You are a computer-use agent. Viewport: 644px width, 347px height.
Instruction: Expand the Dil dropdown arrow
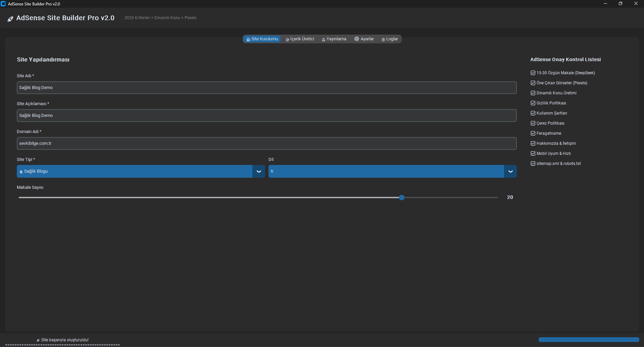pos(510,171)
